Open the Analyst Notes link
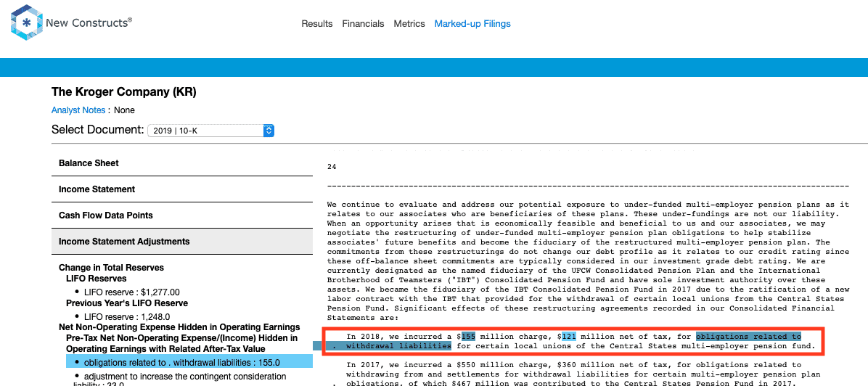 tap(78, 110)
